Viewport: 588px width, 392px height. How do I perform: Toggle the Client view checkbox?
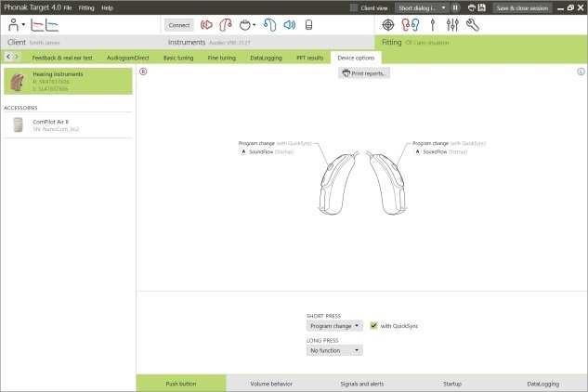(x=353, y=7)
